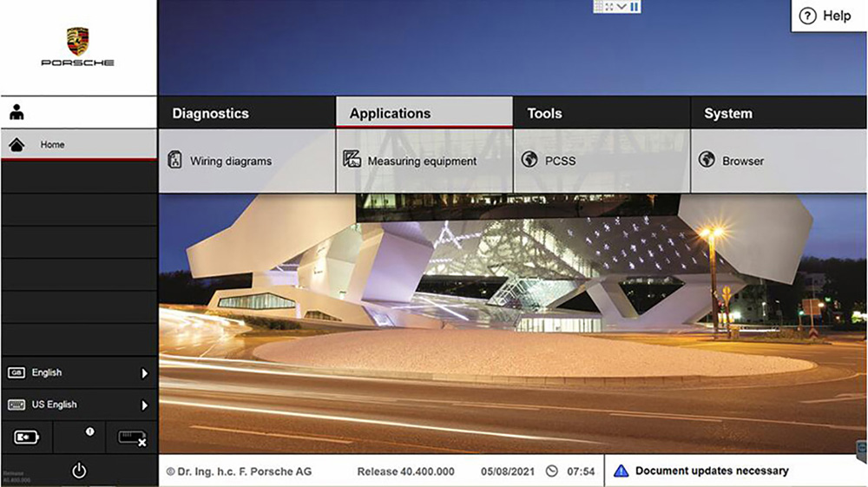Image resolution: width=868 pixels, height=487 pixels.
Task: Click Release 40.400.000 version text
Action: click(405, 471)
